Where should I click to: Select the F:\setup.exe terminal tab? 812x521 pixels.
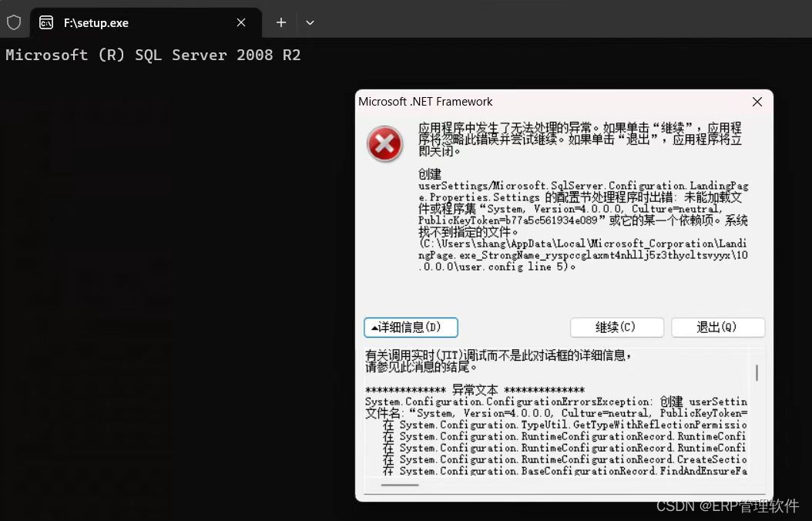pos(116,22)
